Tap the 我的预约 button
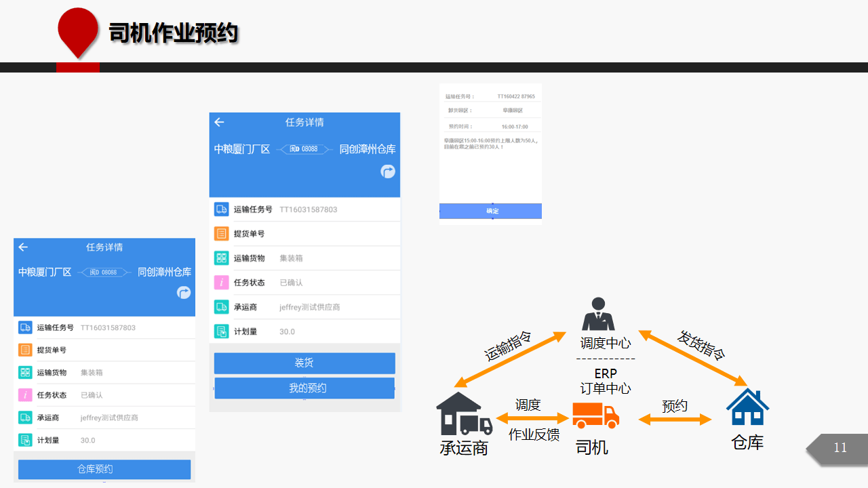 (304, 388)
